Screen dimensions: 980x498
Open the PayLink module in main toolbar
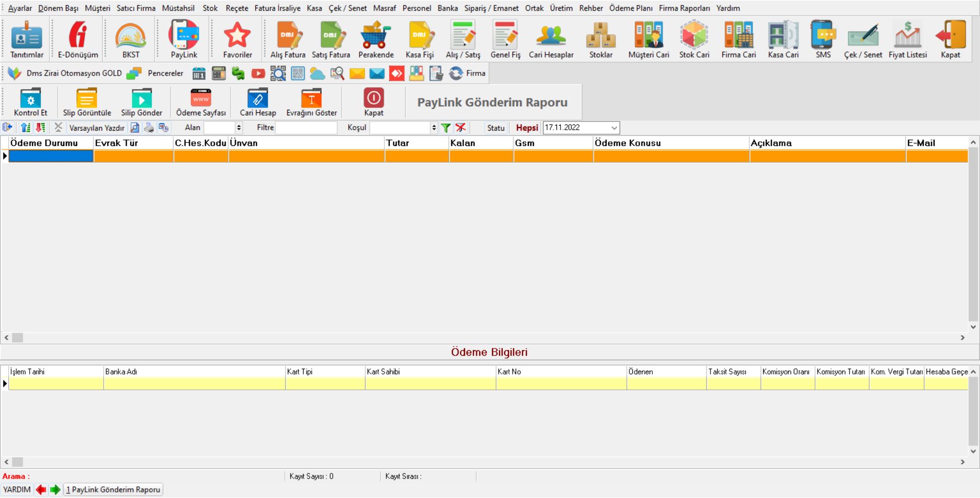click(184, 39)
